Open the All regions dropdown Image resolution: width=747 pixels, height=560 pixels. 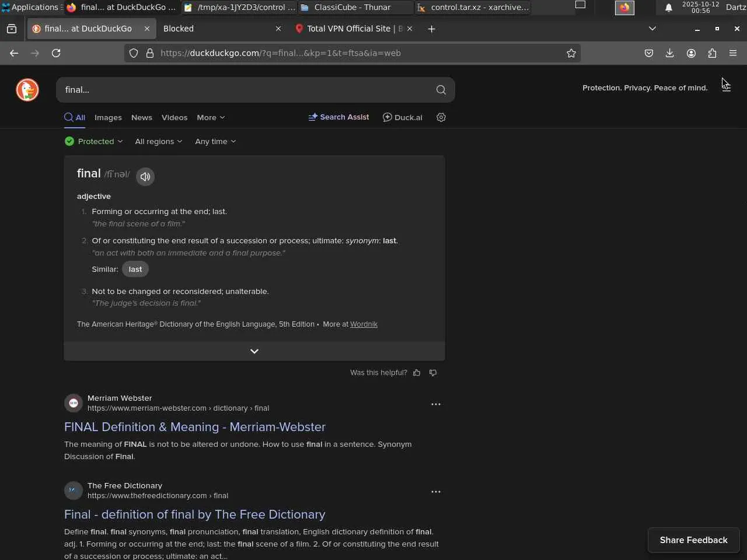pos(159,141)
